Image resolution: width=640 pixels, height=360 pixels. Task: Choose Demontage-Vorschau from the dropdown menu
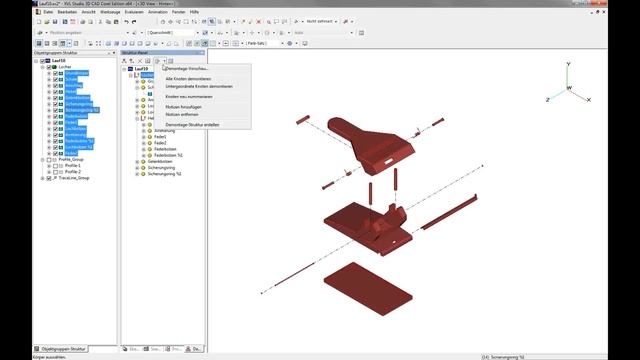(187, 69)
